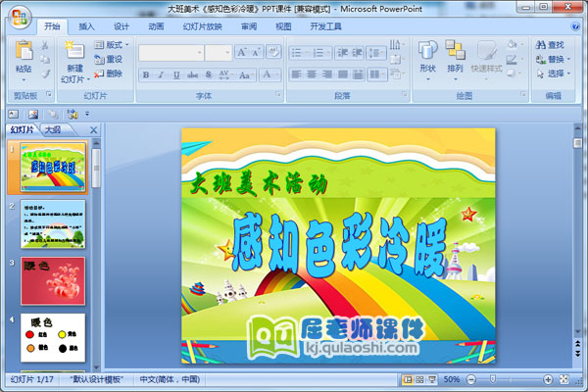This screenshot has width=588, height=392.
Task: Click the increase indent icon
Action: [x=357, y=53]
